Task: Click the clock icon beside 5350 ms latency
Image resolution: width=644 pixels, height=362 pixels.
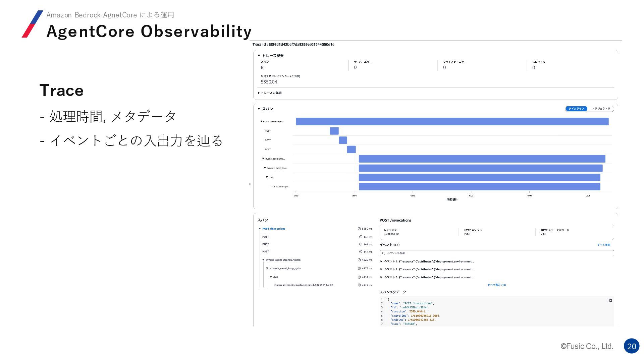Action: click(x=359, y=229)
